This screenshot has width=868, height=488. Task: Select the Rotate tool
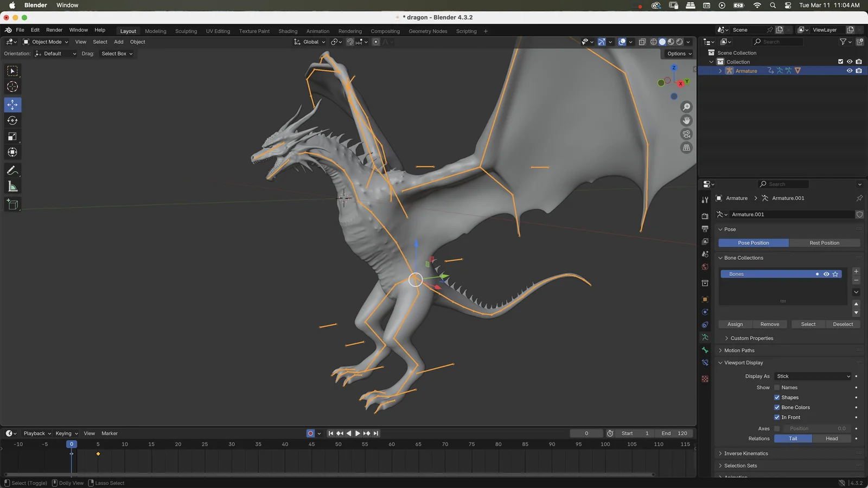click(x=12, y=120)
